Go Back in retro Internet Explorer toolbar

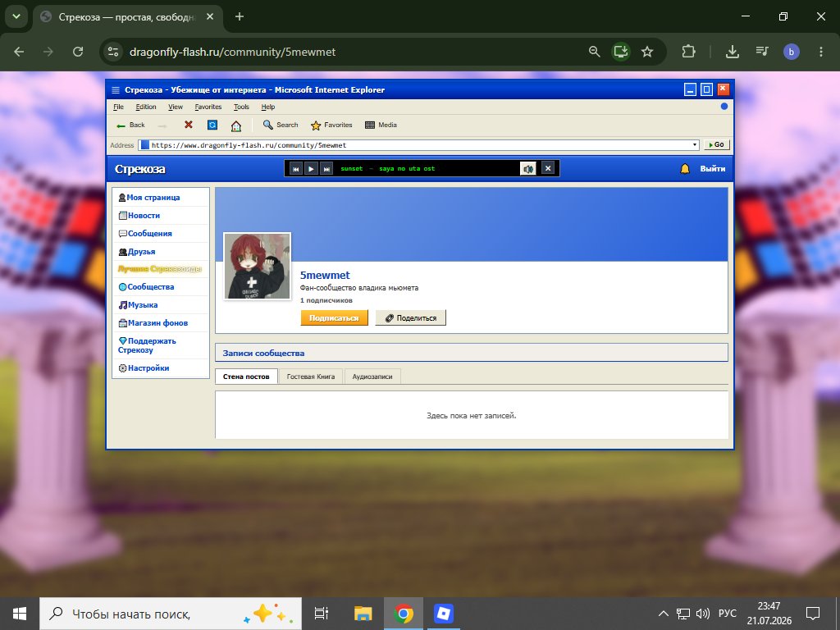click(130, 125)
